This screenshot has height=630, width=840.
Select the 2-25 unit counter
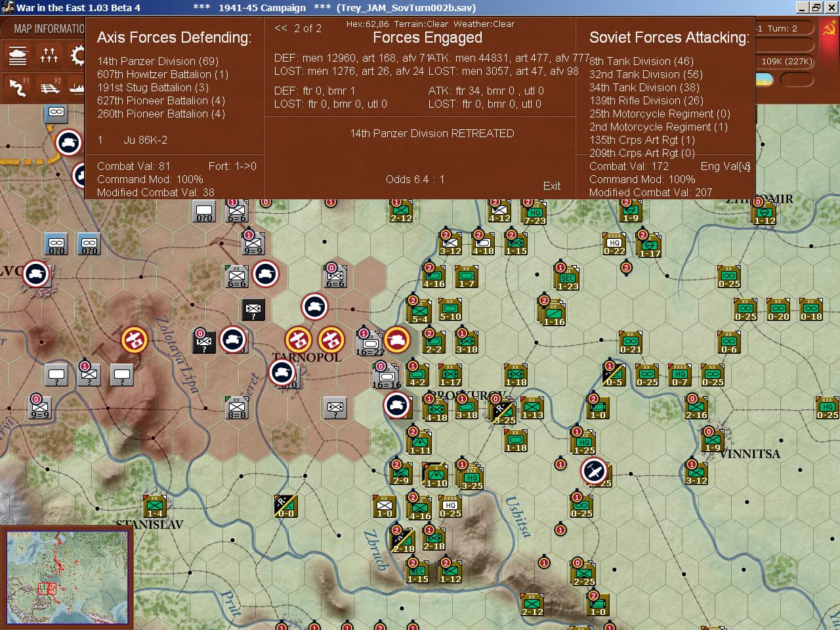point(584,574)
